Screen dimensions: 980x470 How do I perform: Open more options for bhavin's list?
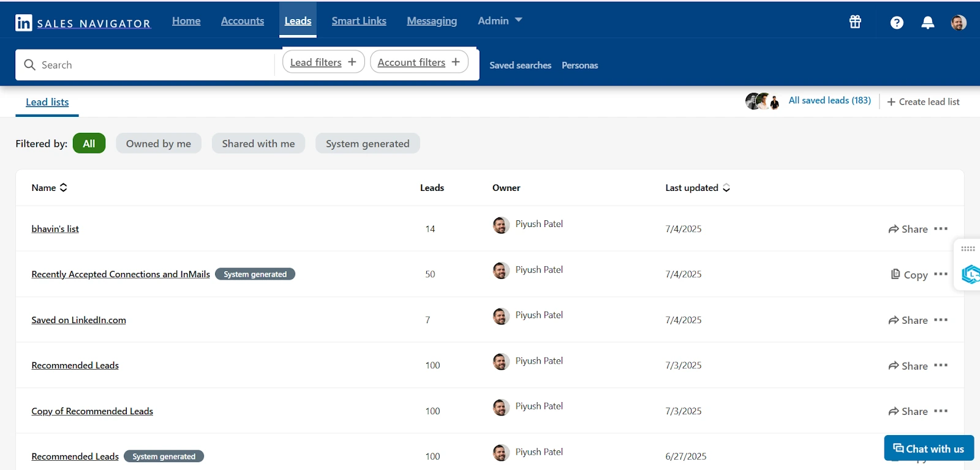(x=941, y=228)
